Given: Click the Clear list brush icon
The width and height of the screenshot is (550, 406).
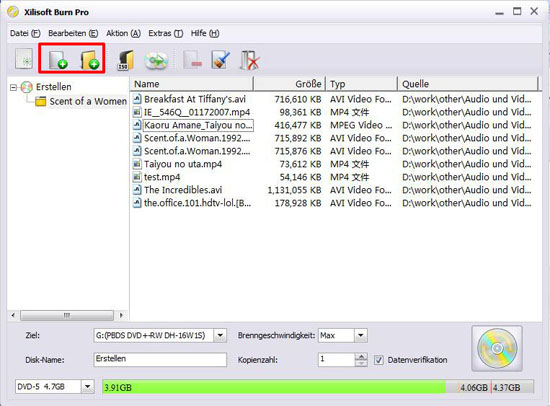Looking at the screenshot, I should (x=221, y=60).
